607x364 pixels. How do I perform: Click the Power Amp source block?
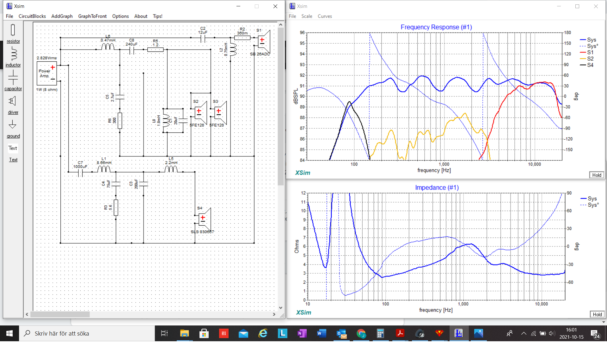click(47, 74)
